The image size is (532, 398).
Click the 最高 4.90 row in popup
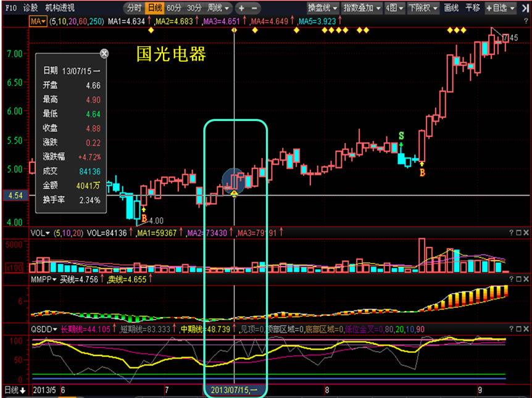pos(71,99)
